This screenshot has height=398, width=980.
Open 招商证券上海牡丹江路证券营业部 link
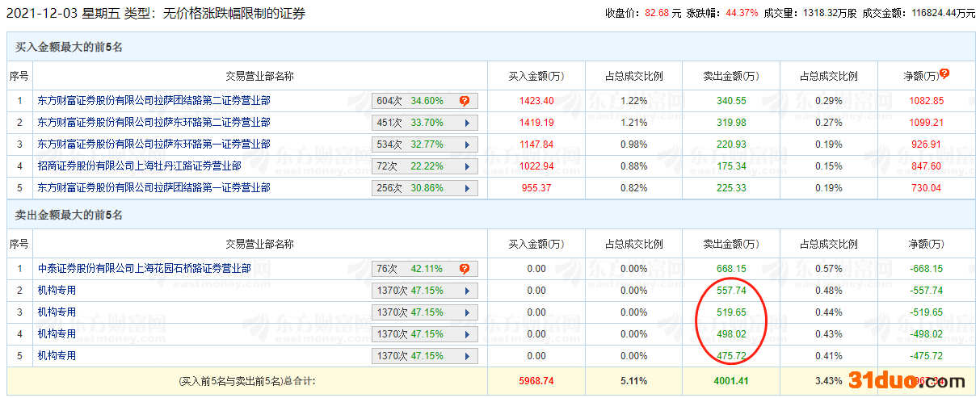pyautogui.click(x=139, y=166)
